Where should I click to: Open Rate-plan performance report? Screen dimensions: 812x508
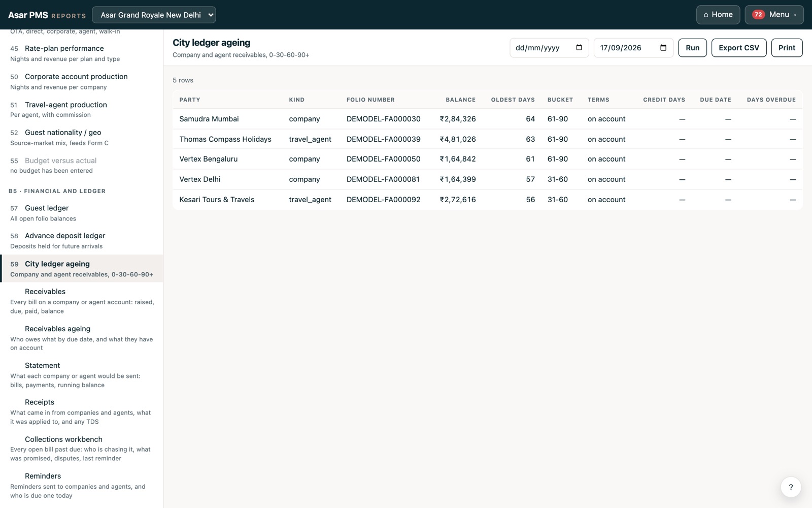pos(82,53)
